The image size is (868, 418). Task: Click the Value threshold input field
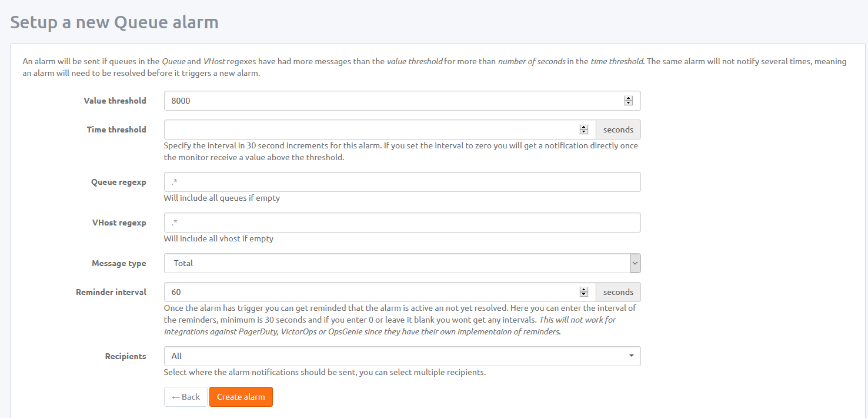pos(402,101)
